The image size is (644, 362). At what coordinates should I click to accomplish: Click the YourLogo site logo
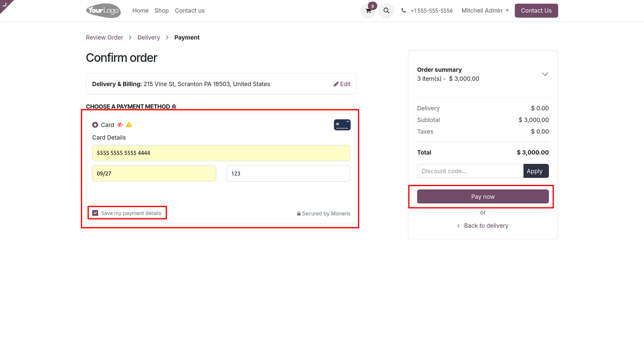point(103,11)
